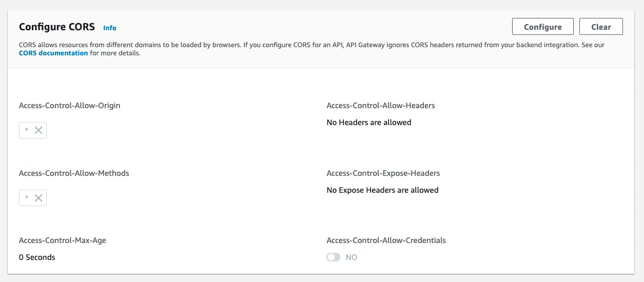This screenshot has height=282, width=644.
Task: Click the Configure CORS heading
Action: point(57,27)
